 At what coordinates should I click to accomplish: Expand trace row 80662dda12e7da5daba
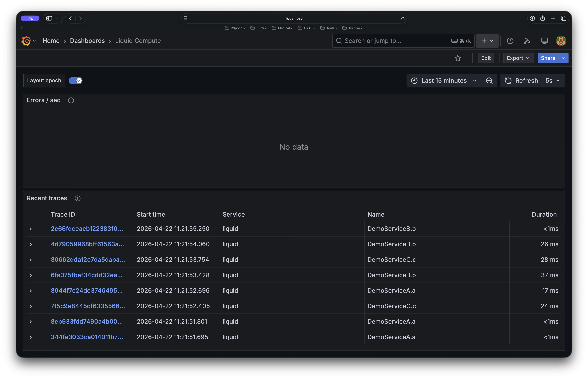[x=31, y=260]
